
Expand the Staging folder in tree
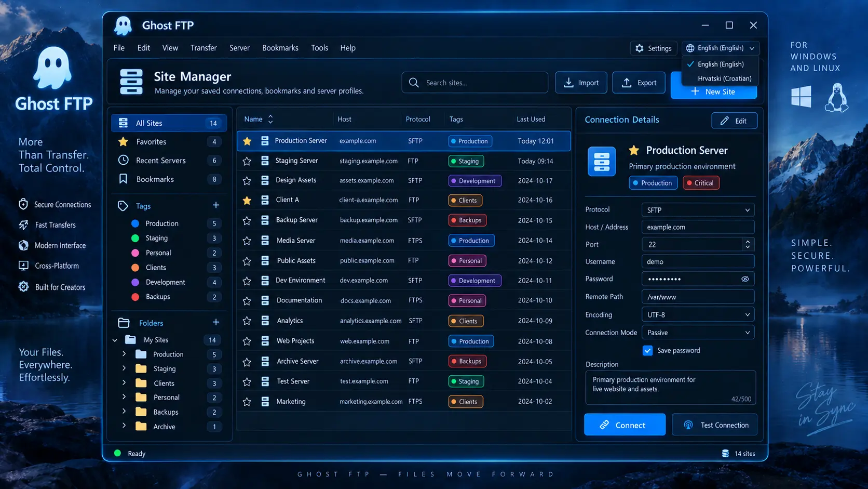point(124,368)
